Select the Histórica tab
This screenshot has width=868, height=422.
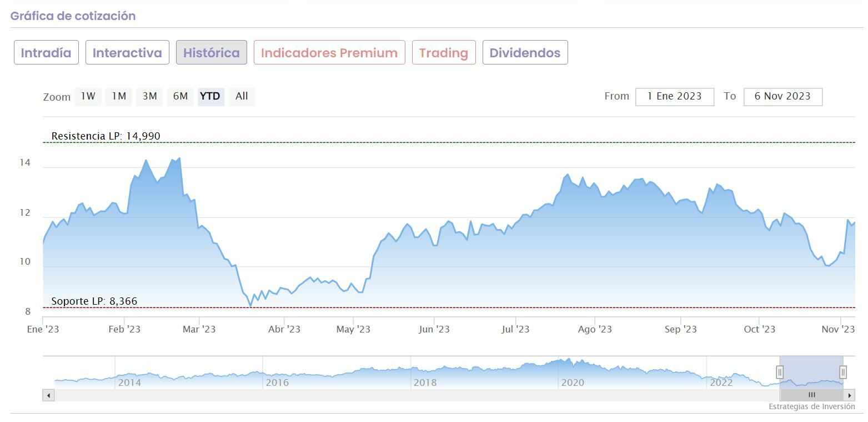click(x=212, y=53)
